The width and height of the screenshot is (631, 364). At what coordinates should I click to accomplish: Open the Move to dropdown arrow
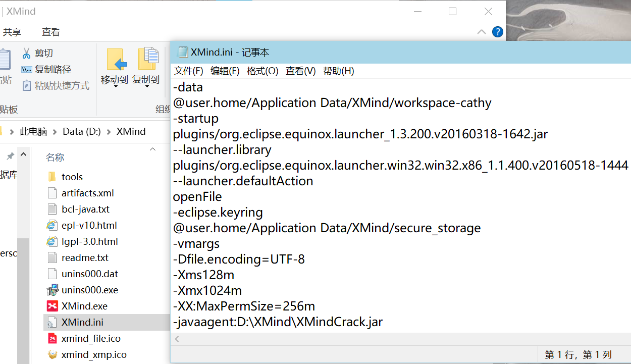click(116, 87)
